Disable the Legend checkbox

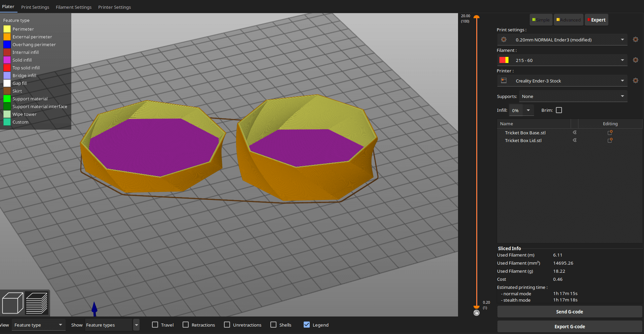click(306, 325)
